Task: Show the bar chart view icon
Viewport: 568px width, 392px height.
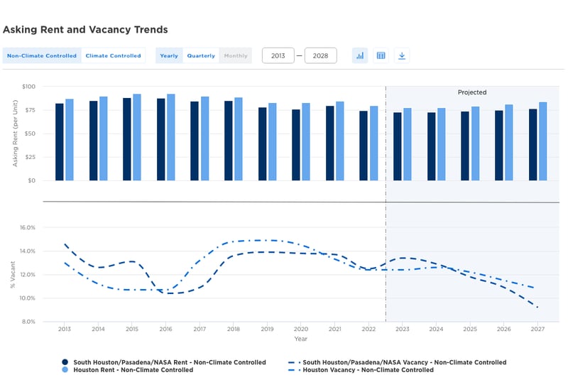Action: click(360, 56)
